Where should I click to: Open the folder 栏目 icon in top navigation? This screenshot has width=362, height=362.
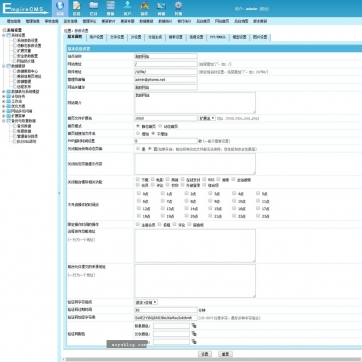[x=94, y=8]
